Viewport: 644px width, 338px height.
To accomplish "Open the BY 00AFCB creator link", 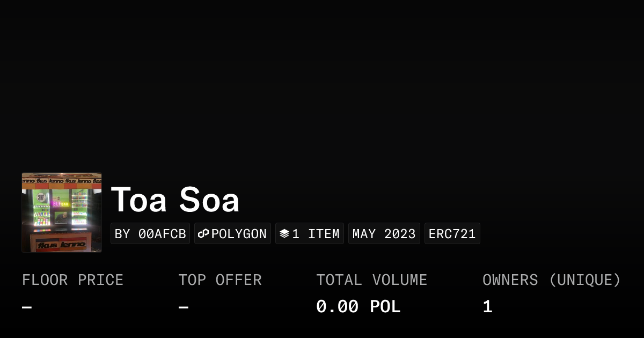I will [x=150, y=233].
